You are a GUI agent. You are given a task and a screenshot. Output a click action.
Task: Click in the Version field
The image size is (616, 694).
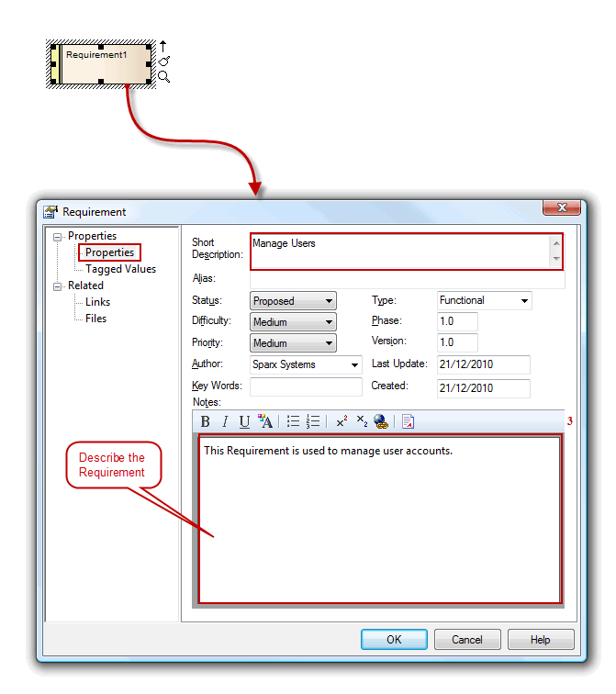tap(457, 342)
